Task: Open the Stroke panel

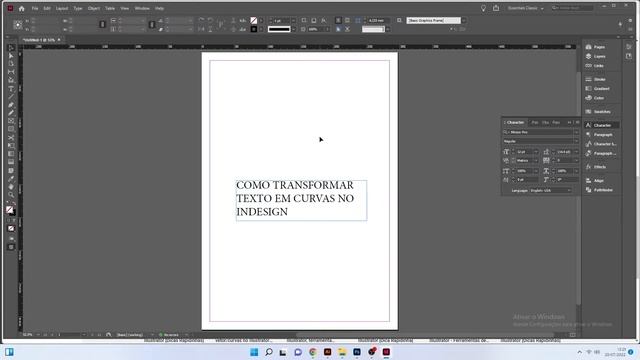Action: click(599, 79)
